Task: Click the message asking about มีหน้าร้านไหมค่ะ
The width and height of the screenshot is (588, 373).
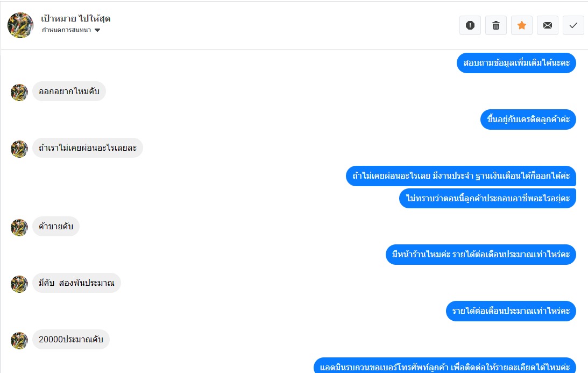Action: [481, 255]
